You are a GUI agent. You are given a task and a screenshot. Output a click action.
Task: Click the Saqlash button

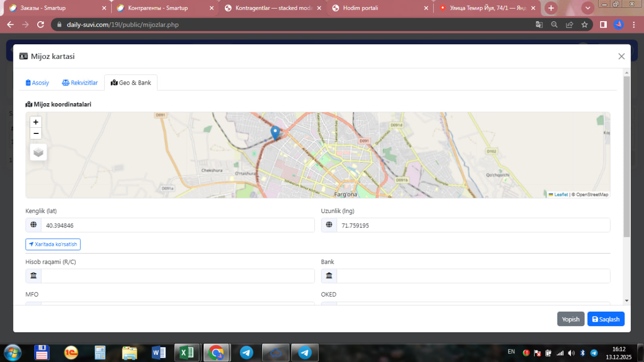pyautogui.click(x=606, y=319)
